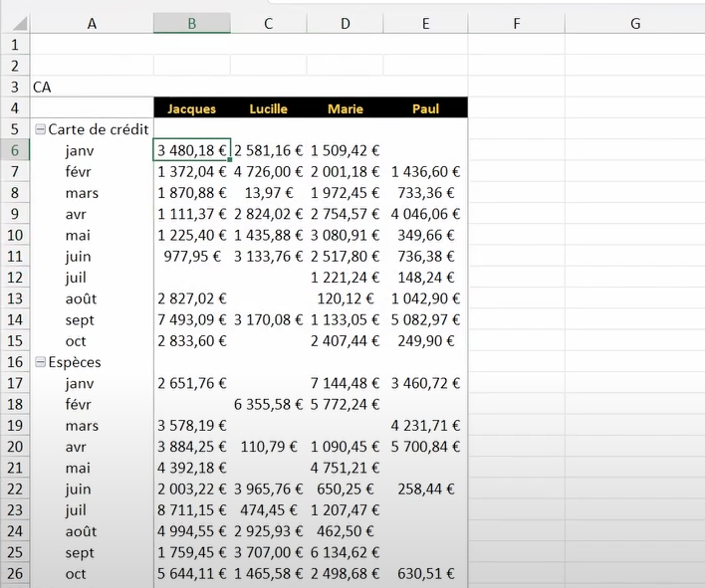This screenshot has width=705, height=588.
Task: Select cell with 5 082,97 €
Action: click(425, 319)
